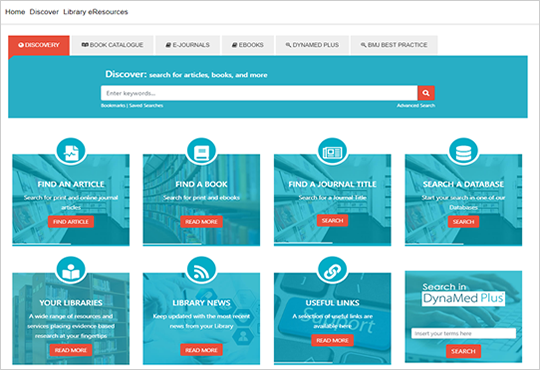Click the DynaMed Plus terms input field
The height and width of the screenshot is (370, 540).
pyautogui.click(x=464, y=333)
